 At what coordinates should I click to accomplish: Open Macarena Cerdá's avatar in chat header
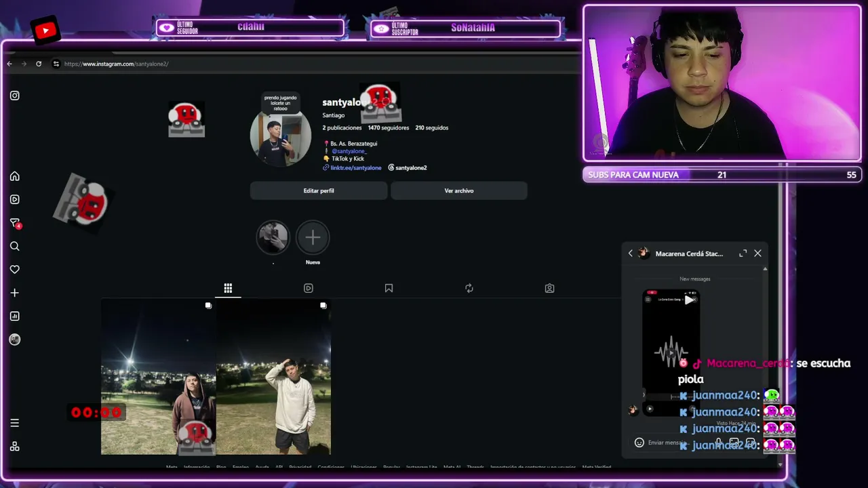point(644,253)
